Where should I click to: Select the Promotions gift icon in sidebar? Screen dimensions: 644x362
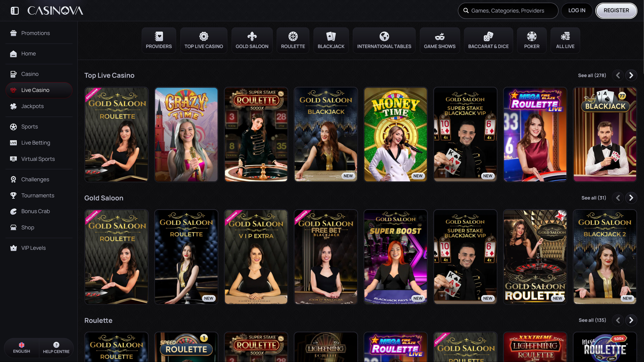(x=13, y=33)
